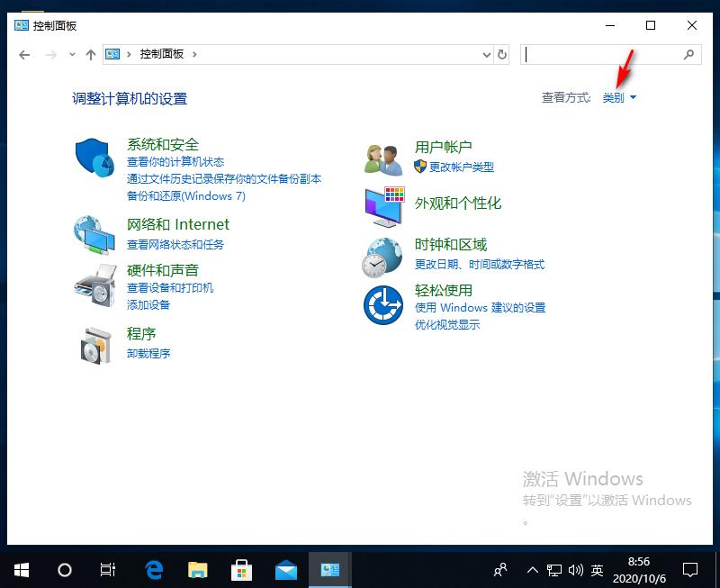
Task: Click the Control Panel taskbar button
Action: 330,570
